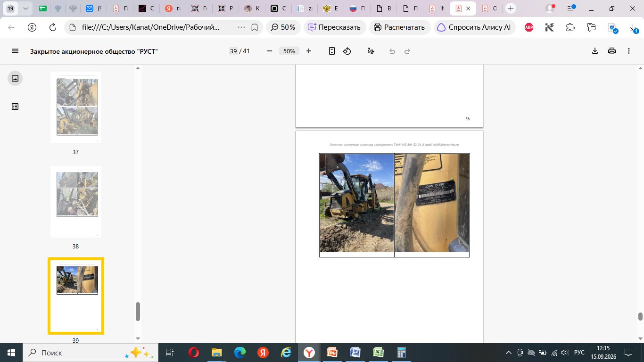Click the PDF zoom level field showing 50%
This screenshot has height=362, width=644.
click(x=289, y=51)
